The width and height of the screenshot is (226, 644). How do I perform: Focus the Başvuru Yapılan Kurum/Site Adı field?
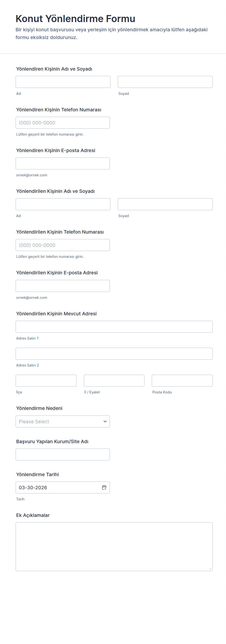click(x=63, y=454)
